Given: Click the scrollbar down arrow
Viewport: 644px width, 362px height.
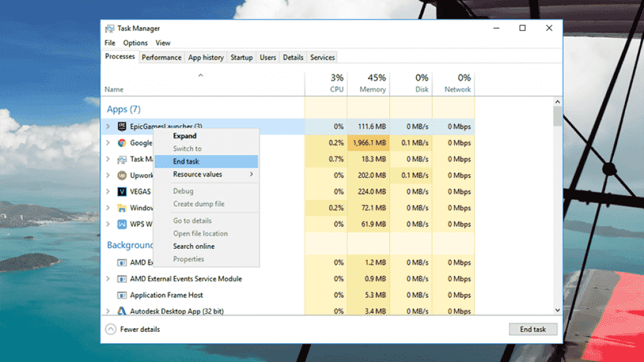Looking at the screenshot, I should 557,310.
